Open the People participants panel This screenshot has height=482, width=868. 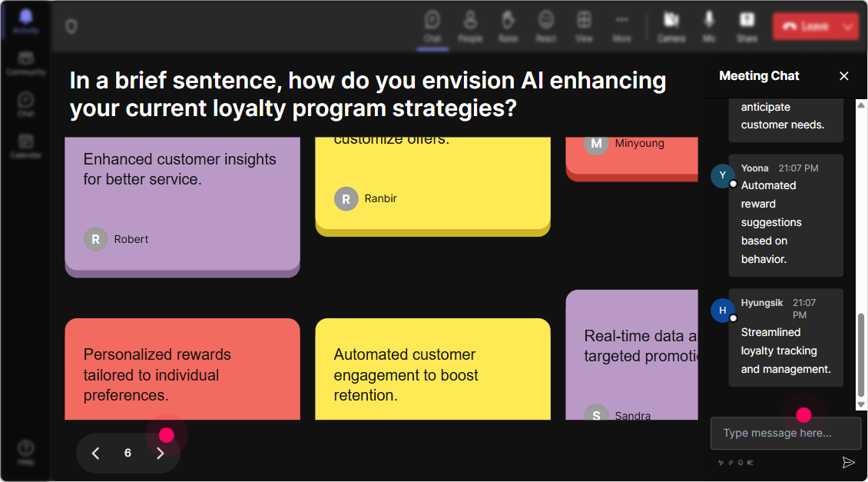(470, 27)
